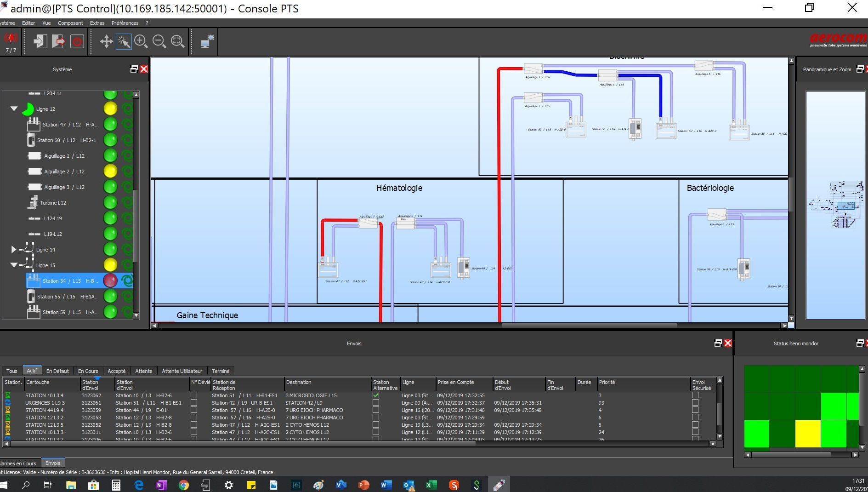Click Station 47 device in Hématologie map
The height and width of the screenshot is (492, 868).
click(328, 268)
